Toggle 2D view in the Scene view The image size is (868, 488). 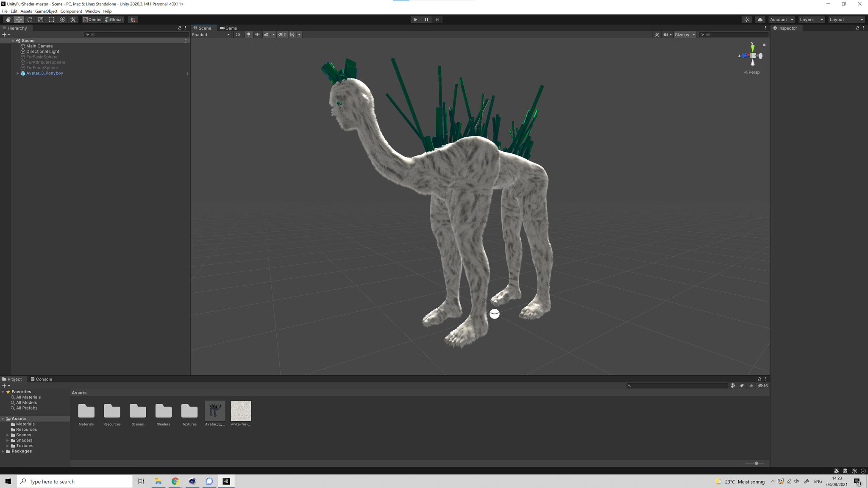coord(238,34)
